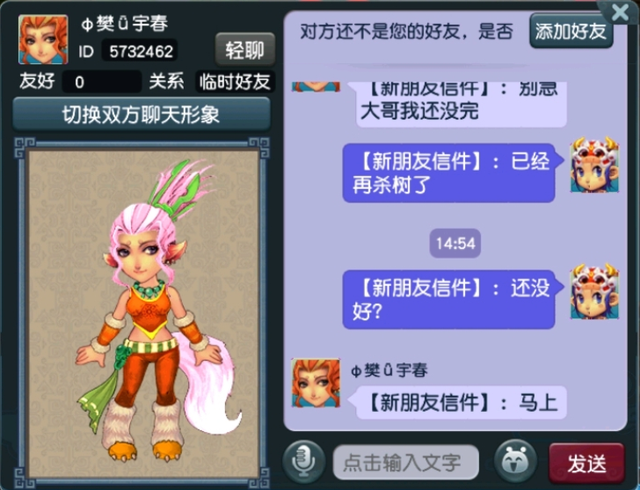Click sender avatar beside 已经再杀树了 message

595,165
